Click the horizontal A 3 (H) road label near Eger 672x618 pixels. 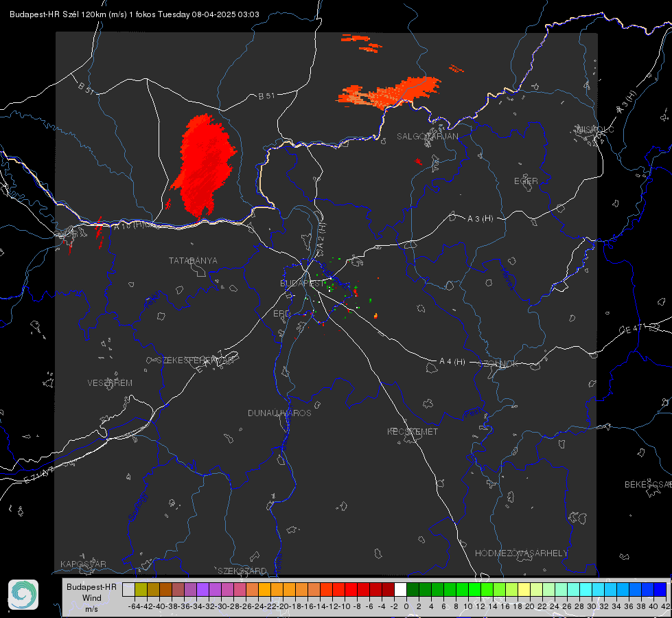(480, 219)
